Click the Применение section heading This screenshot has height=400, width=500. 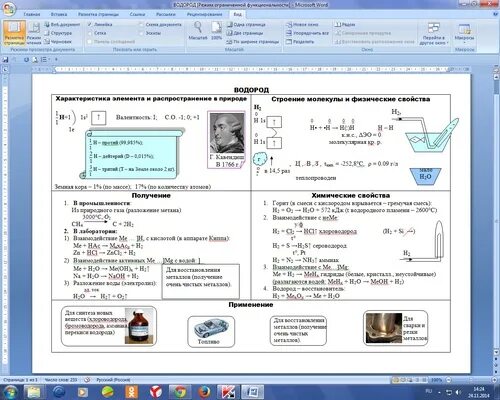tap(251, 305)
